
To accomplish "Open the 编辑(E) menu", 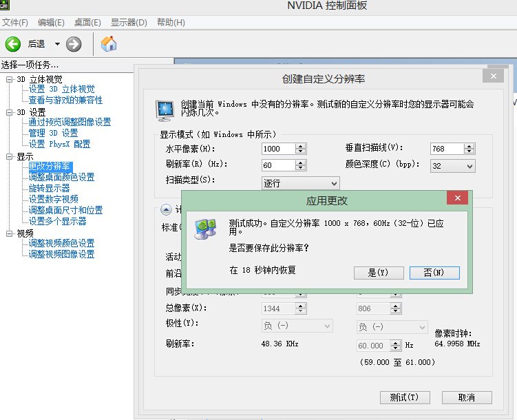I will (x=51, y=23).
